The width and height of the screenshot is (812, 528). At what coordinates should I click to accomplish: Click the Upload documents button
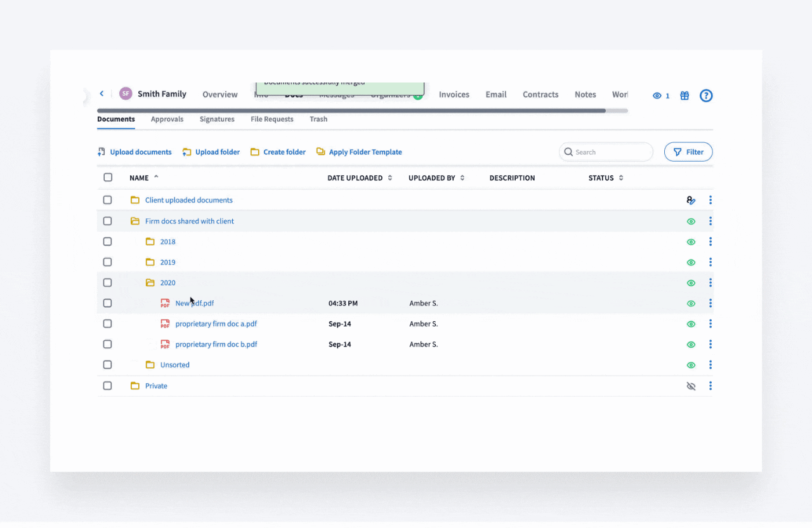[x=134, y=152]
